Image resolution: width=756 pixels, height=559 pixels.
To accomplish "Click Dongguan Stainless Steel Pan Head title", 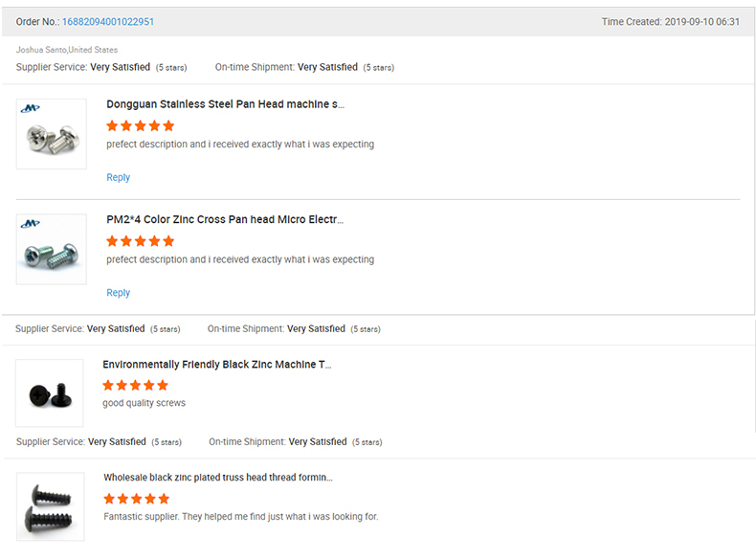I will click(x=225, y=104).
